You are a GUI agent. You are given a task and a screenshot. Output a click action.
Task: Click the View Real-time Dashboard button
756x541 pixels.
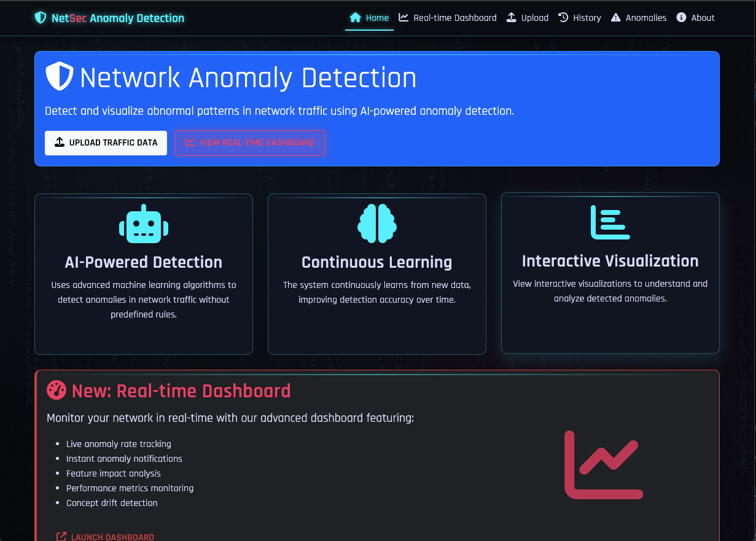pos(250,142)
